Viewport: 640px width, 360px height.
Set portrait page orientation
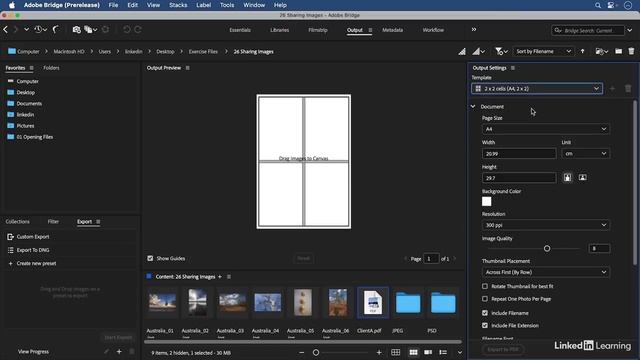click(x=567, y=178)
